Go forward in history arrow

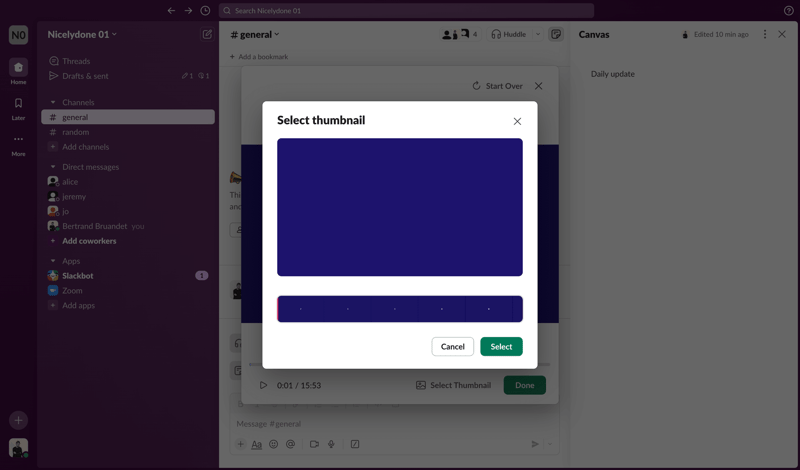click(x=188, y=11)
